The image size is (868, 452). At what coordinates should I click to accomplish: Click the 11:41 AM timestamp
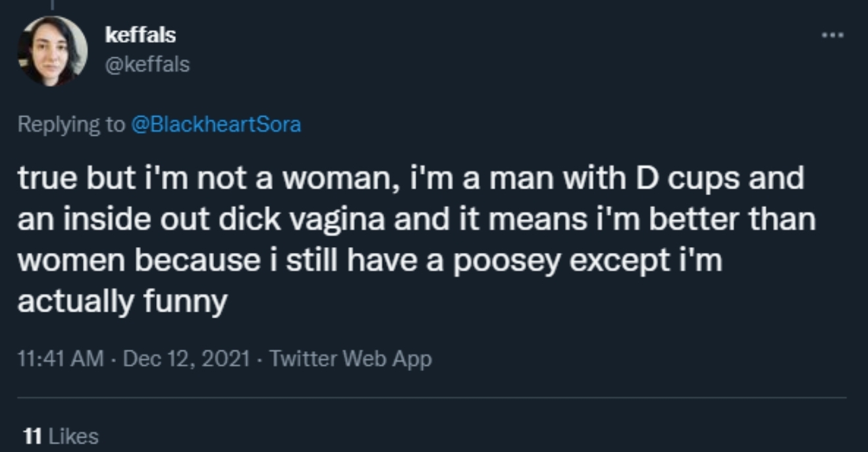click(61, 359)
